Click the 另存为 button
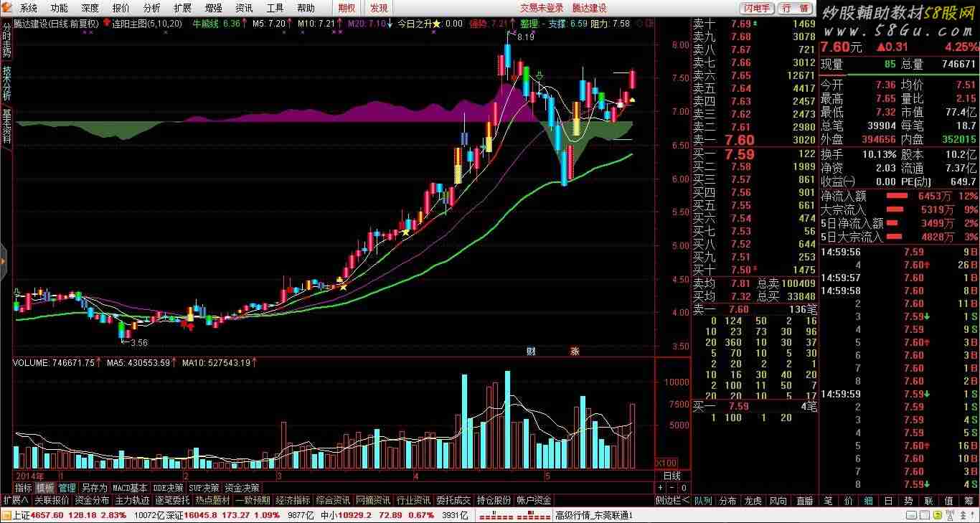Screen dimensions: 980x523 [94, 487]
